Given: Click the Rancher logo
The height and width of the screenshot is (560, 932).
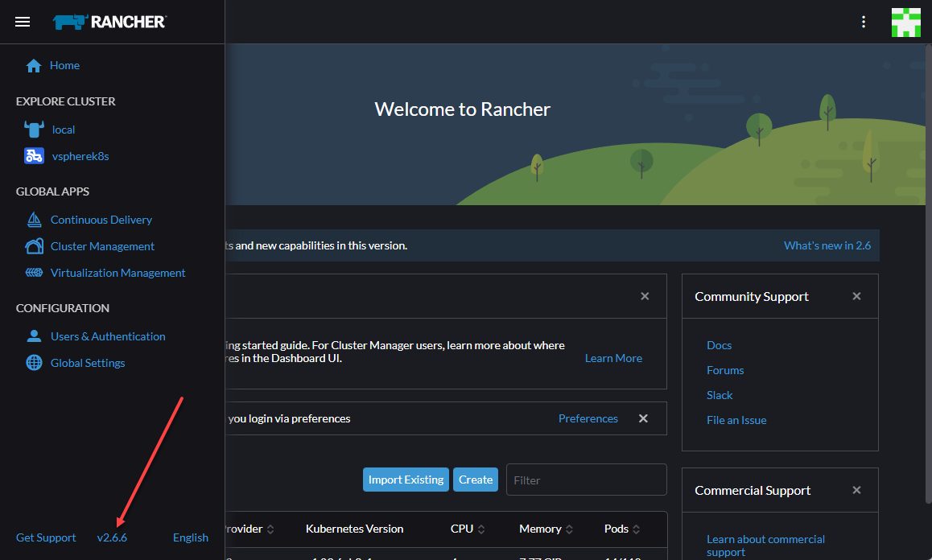Looking at the screenshot, I should pos(109,22).
